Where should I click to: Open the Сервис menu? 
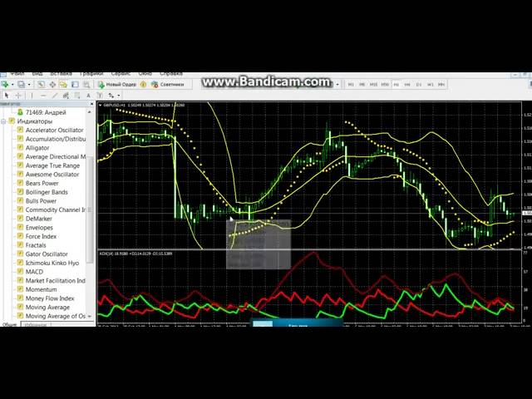[121, 74]
